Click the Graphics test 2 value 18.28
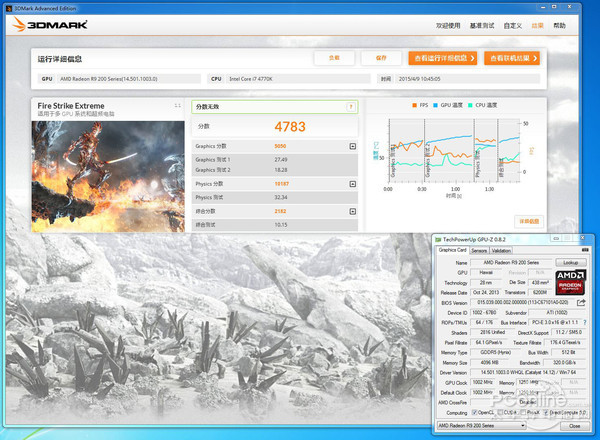Viewport: 600px width, 440px height. (x=280, y=170)
